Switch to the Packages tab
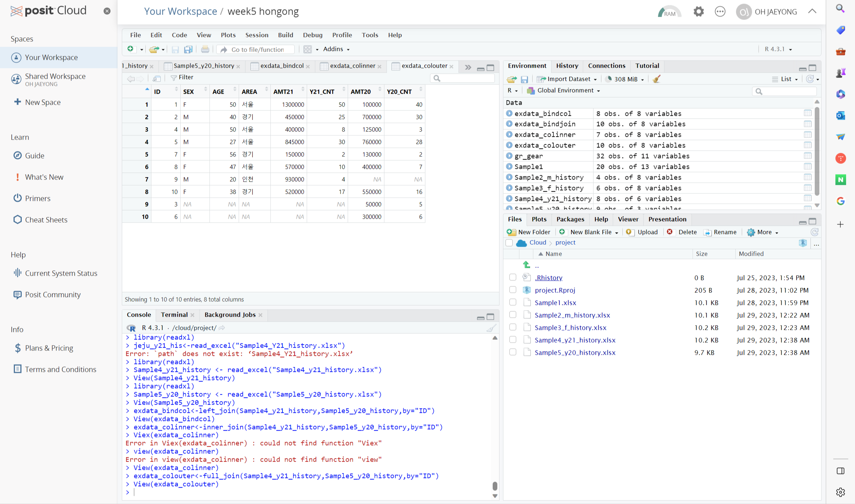Screen dimensions: 855x504 pyautogui.click(x=570, y=219)
